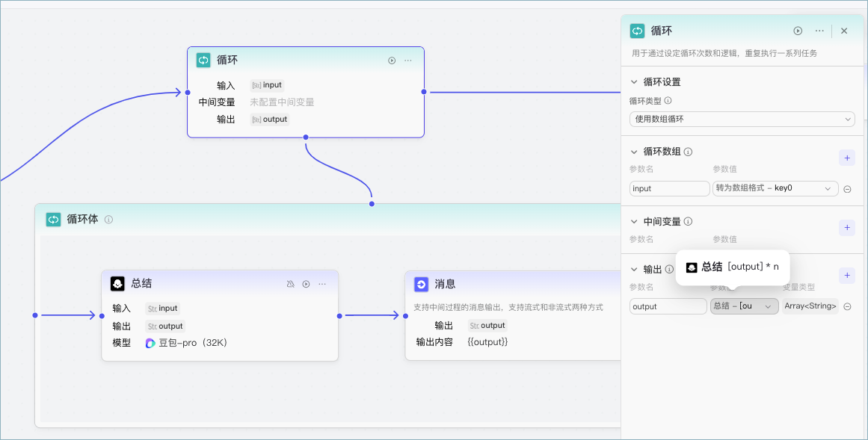
Task: Run the 循环 node from the canvas card
Action: [391, 61]
